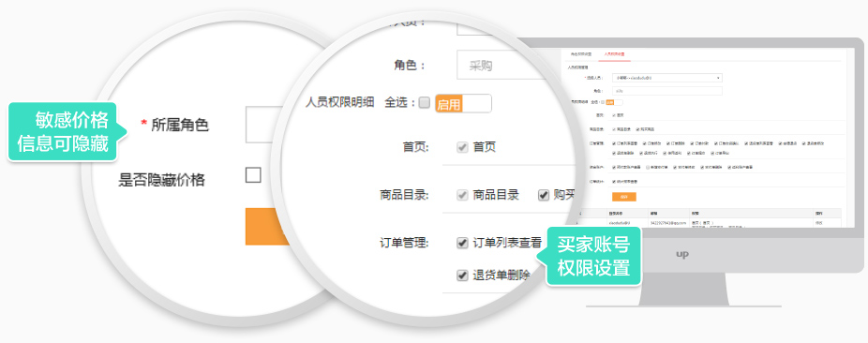Select 人员权限设置 tab on the monitor
Screen dimensions: 868x343
pyautogui.click(x=615, y=54)
